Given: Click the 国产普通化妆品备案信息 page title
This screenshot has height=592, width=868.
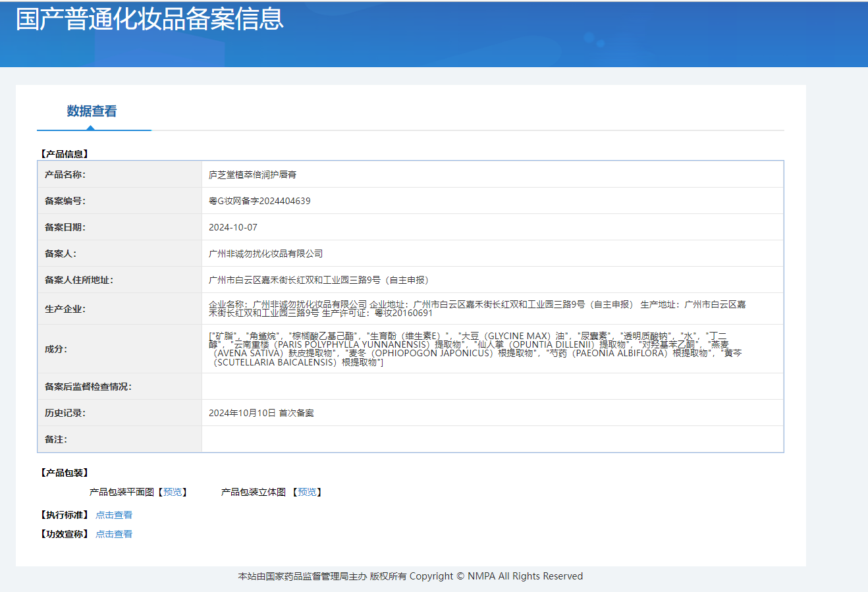Looking at the screenshot, I should [149, 19].
